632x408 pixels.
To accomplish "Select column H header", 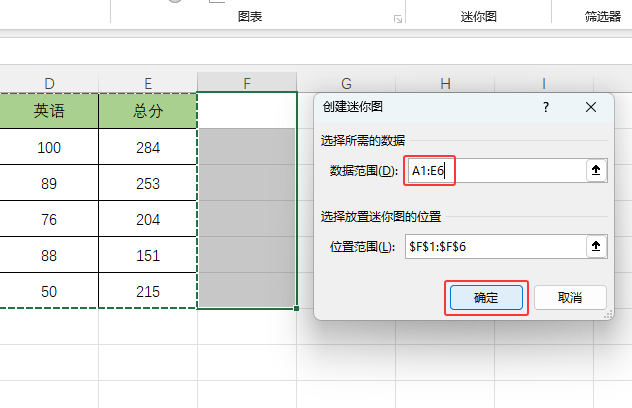I will (445, 83).
